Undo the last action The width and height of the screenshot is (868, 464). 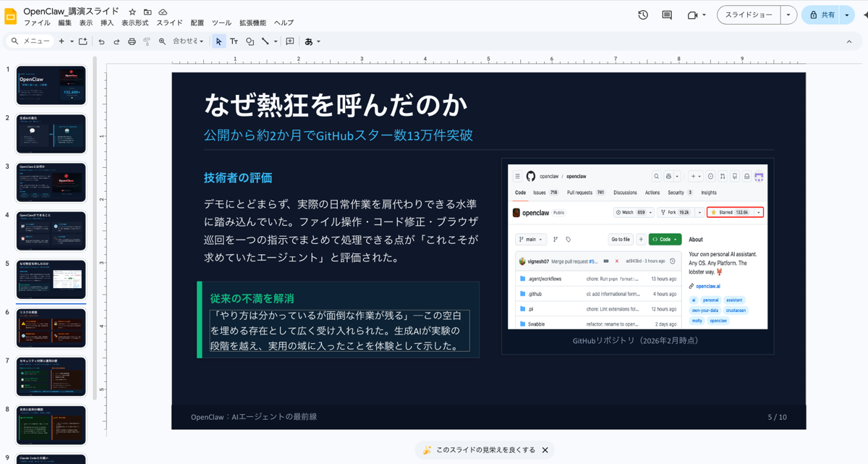101,41
